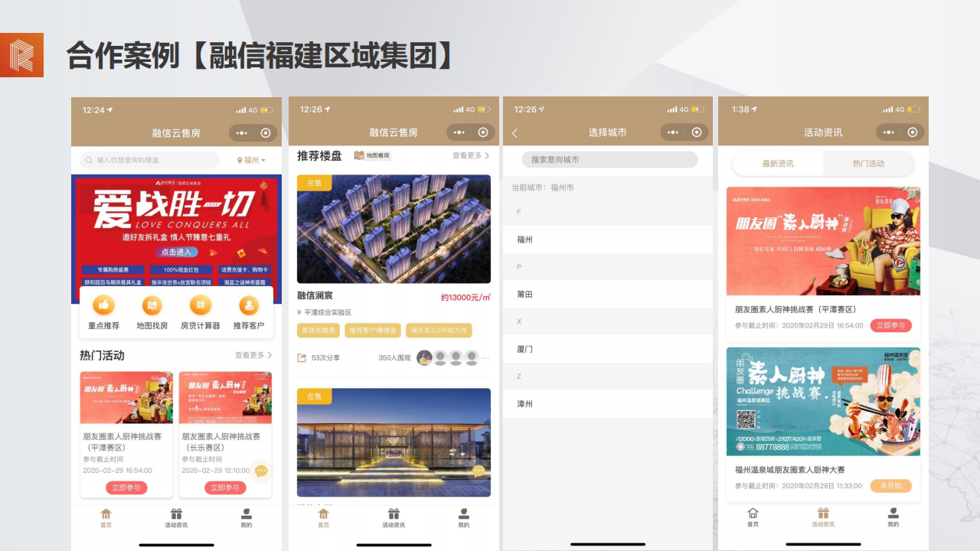Select 活动资讯 bottom tab on fourth phone

(823, 517)
